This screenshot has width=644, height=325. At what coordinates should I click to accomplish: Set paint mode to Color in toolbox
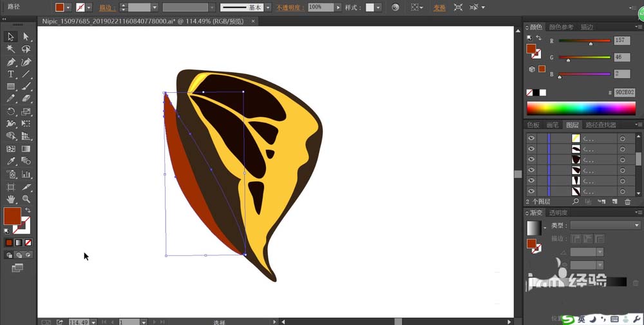(9, 242)
